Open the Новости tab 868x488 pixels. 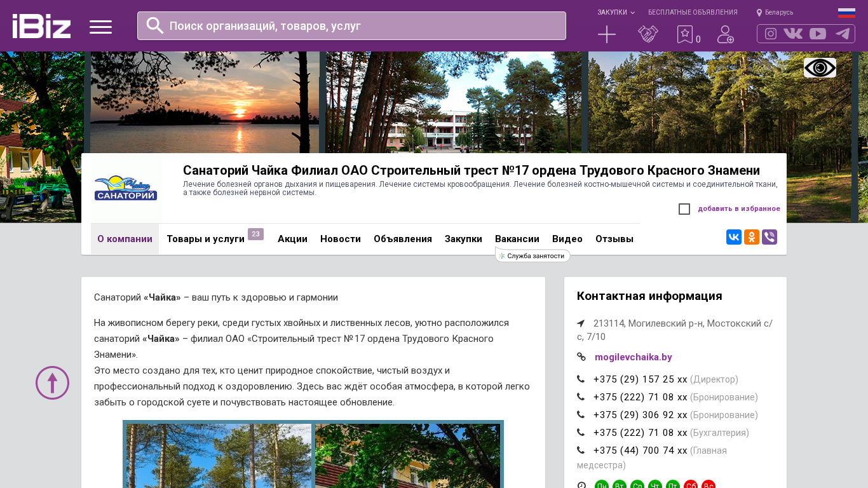coord(341,239)
